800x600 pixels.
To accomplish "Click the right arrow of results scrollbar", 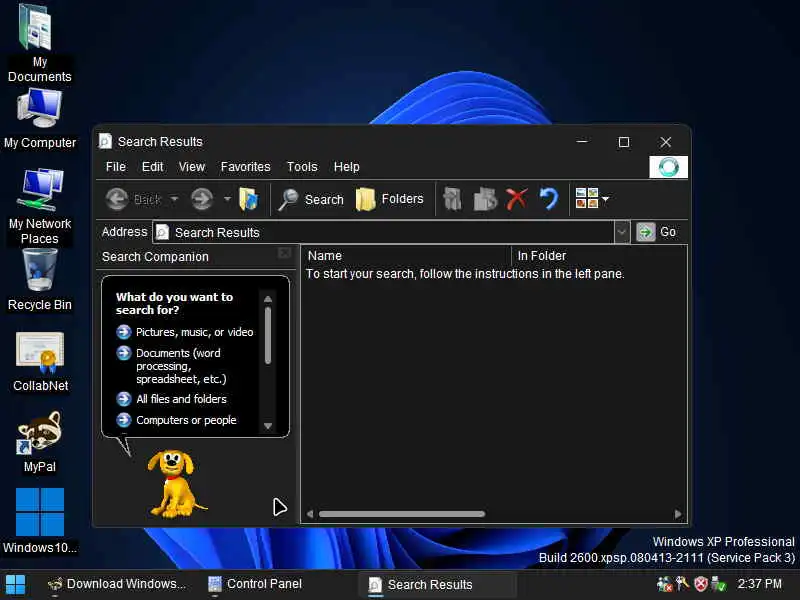I will (x=678, y=514).
